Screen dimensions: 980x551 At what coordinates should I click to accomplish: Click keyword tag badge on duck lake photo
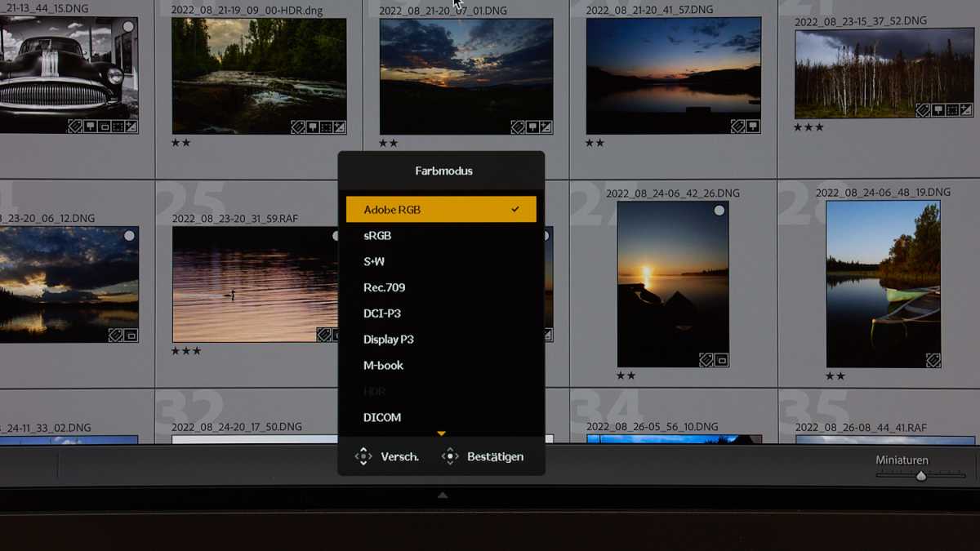pyautogui.click(x=324, y=335)
